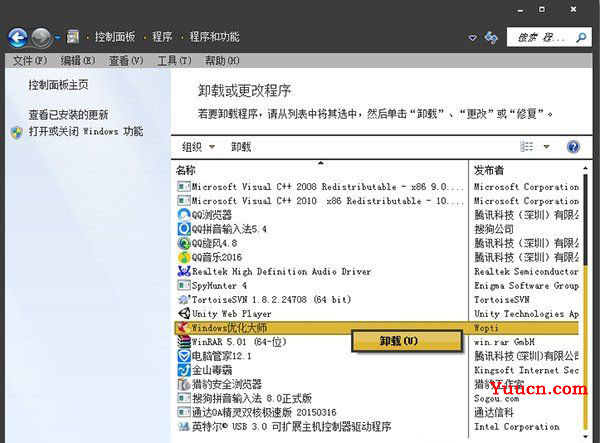The width and height of the screenshot is (600, 443).
Task: Go back with the blue back arrow
Action: pos(17,37)
